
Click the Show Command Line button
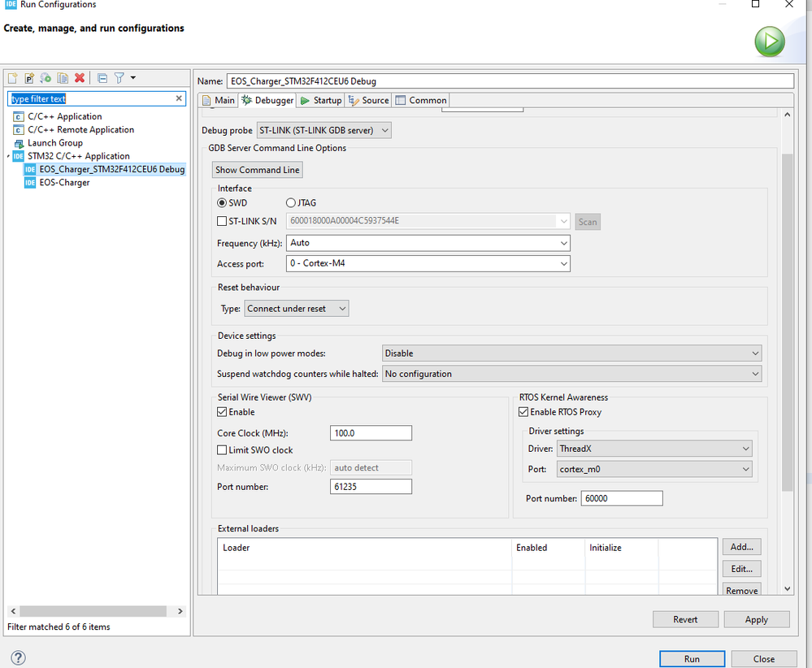click(257, 170)
